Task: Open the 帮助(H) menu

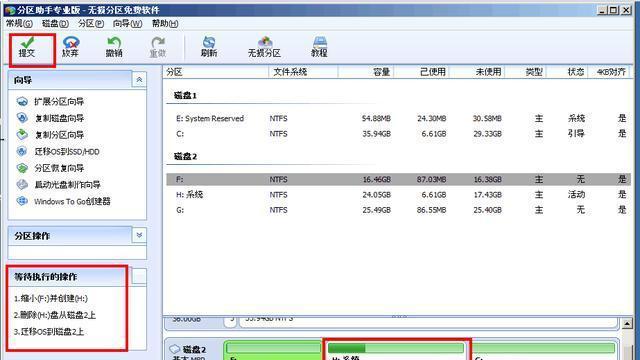Action: click(x=165, y=24)
